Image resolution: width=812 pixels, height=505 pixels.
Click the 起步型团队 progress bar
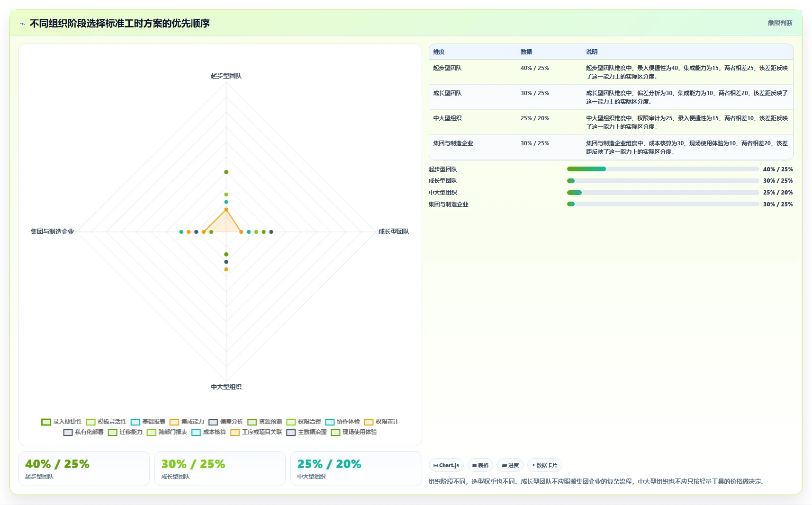pos(663,169)
